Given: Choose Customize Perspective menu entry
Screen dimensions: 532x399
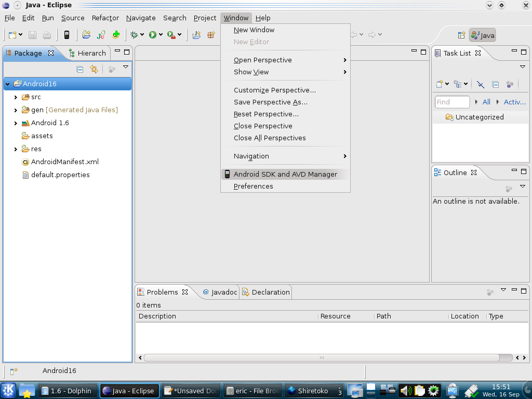Looking at the screenshot, I should pyautogui.click(x=285, y=90).
